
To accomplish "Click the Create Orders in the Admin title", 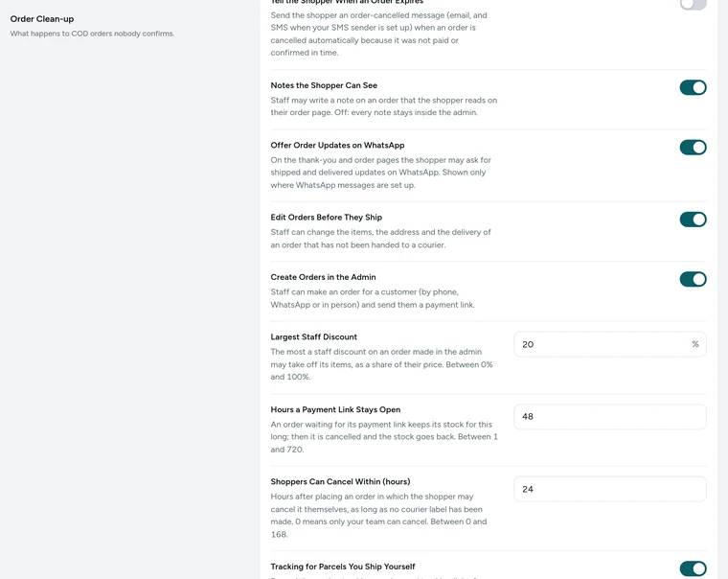I will coord(323,277).
